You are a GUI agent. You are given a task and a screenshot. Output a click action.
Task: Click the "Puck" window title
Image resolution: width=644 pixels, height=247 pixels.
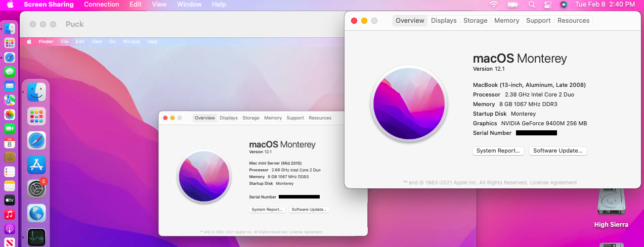[75, 24]
